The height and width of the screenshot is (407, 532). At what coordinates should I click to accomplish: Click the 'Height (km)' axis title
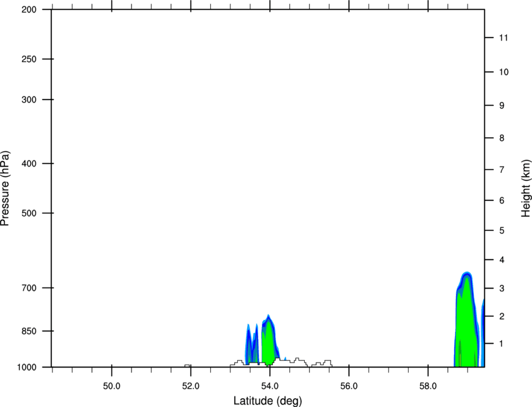(x=526, y=188)
